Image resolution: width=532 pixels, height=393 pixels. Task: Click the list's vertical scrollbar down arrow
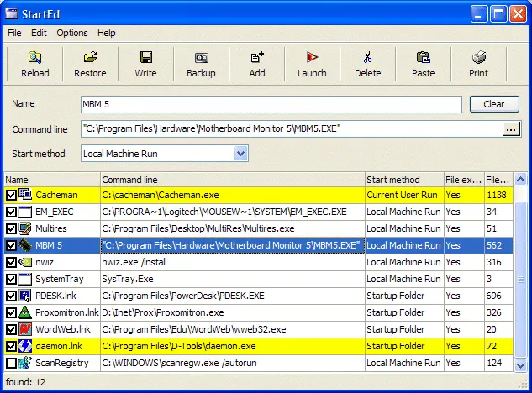pos(520,364)
